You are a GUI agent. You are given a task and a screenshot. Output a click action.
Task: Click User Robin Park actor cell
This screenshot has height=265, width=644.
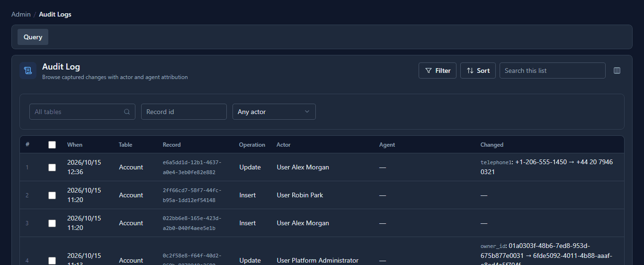[x=300, y=195]
